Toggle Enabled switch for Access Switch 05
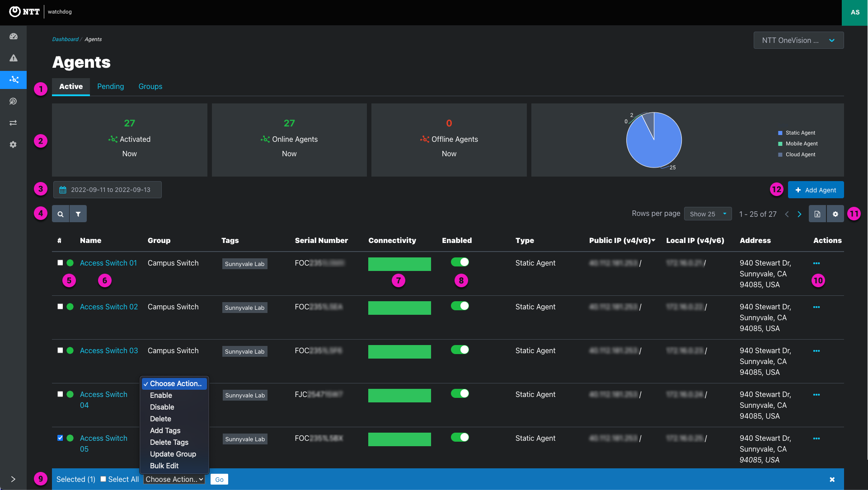This screenshot has width=868, height=490. pos(460,437)
